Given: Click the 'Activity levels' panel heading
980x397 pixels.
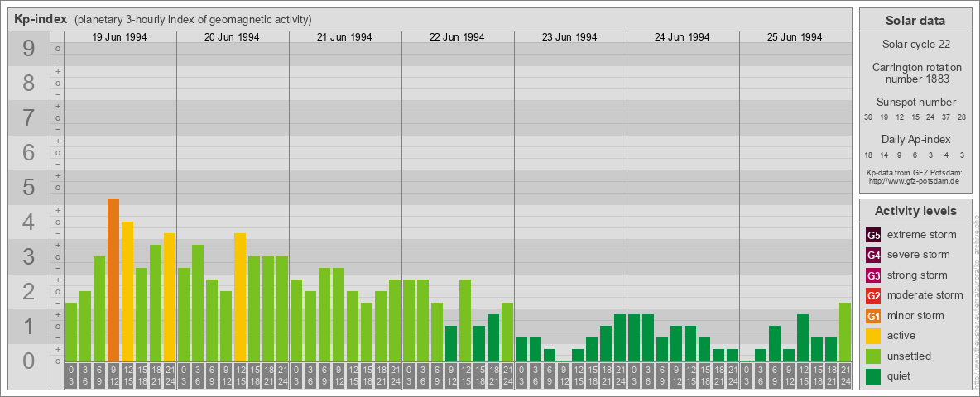Looking at the screenshot, I should 915,211.
